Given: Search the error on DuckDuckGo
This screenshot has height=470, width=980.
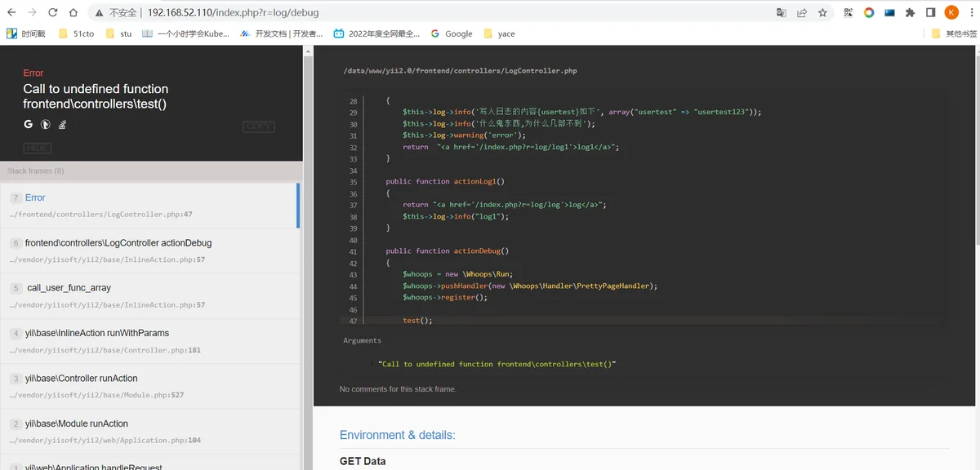Looking at the screenshot, I should (x=46, y=124).
